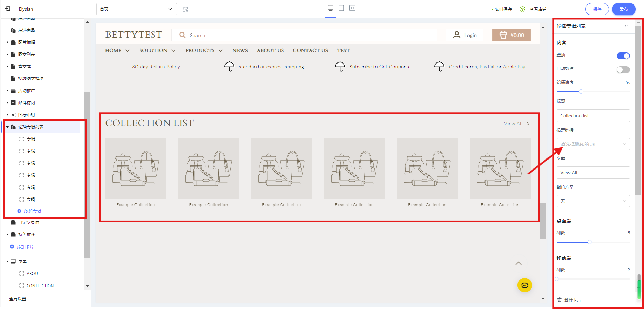Click the scroll-to-top arrow in preview
The width and height of the screenshot is (644, 309).
(519, 263)
